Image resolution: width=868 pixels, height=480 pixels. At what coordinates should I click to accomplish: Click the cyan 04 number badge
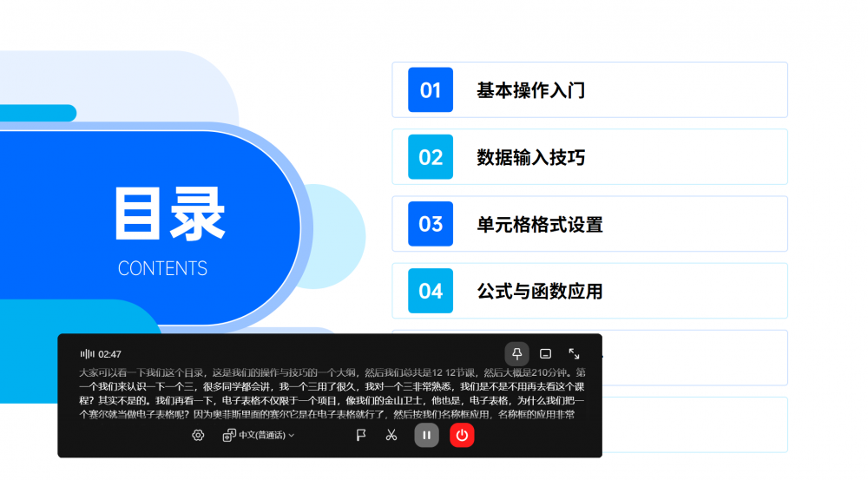pyautogui.click(x=431, y=291)
